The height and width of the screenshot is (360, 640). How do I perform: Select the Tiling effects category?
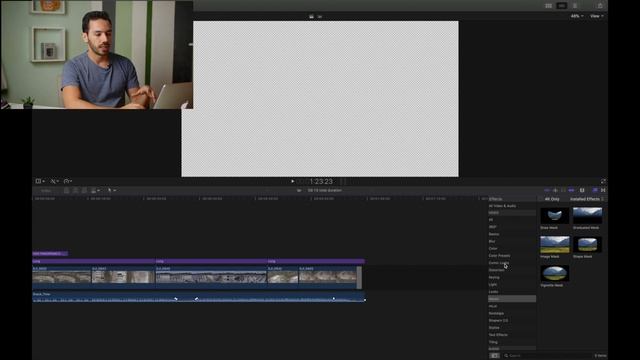[x=493, y=342]
